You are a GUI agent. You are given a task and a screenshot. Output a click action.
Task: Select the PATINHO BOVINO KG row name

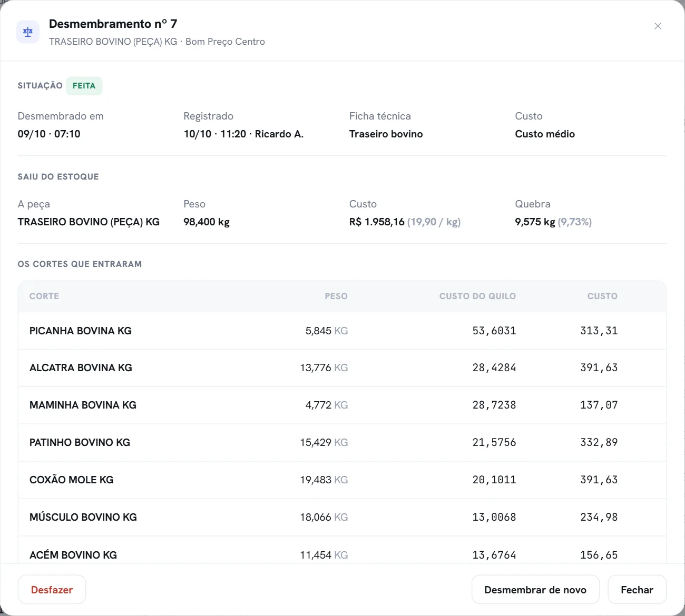(80, 442)
